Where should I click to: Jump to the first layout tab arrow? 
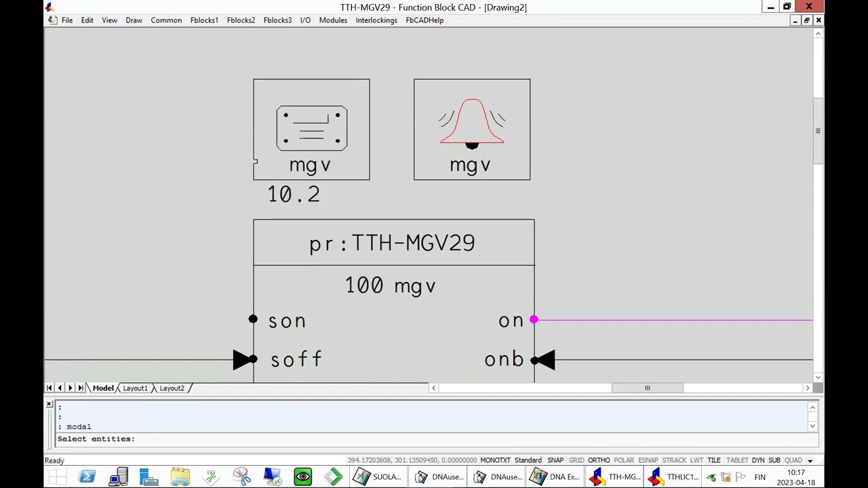49,388
